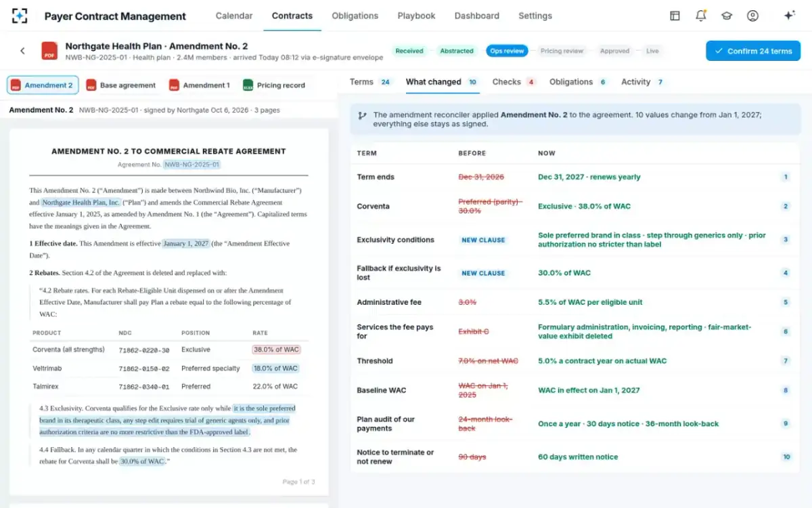The height and width of the screenshot is (508, 812).
Task: Open the learning graduation cap icon
Action: click(x=727, y=16)
